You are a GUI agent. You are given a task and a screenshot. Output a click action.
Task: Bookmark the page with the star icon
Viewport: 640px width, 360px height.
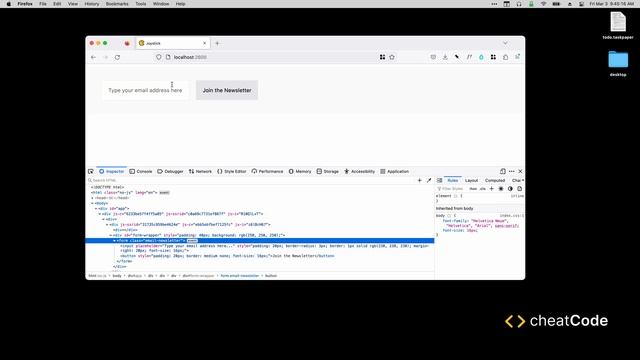click(x=392, y=57)
